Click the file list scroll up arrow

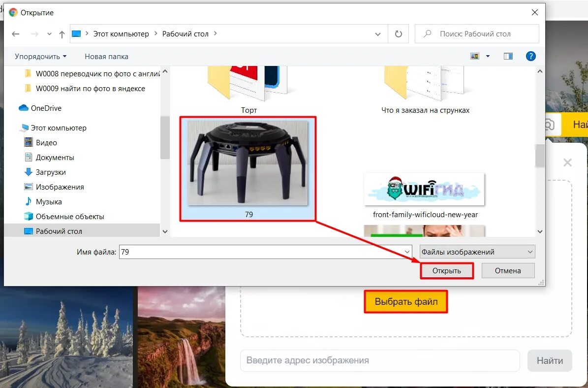(x=540, y=71)
